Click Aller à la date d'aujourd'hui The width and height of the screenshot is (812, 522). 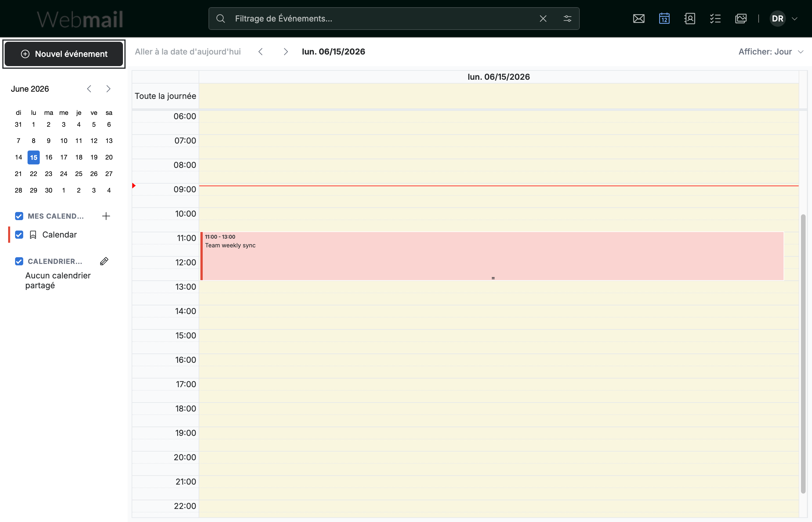coord(188,52)
